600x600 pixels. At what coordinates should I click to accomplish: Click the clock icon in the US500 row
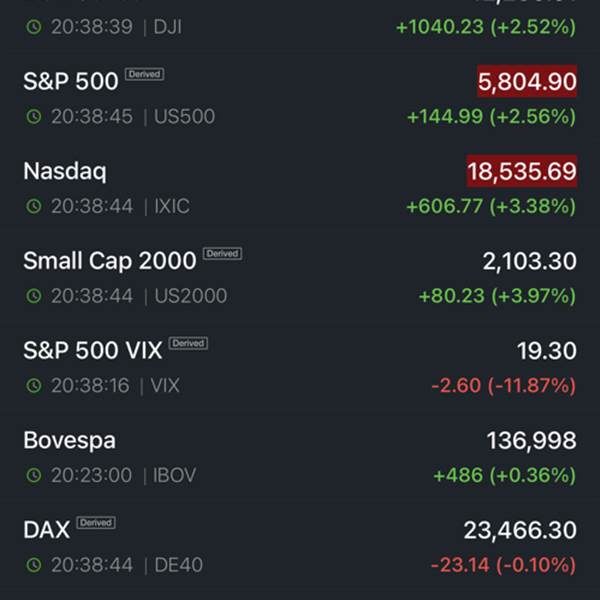[x=34, y=117]
